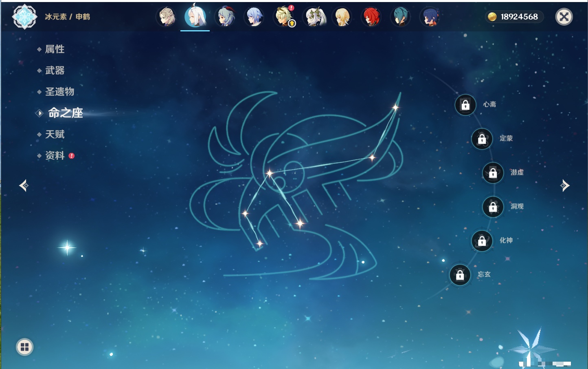Screen dimensions: 588x369
Task: Select the locked 定蒙 constellation node
Action: (482, 139)
